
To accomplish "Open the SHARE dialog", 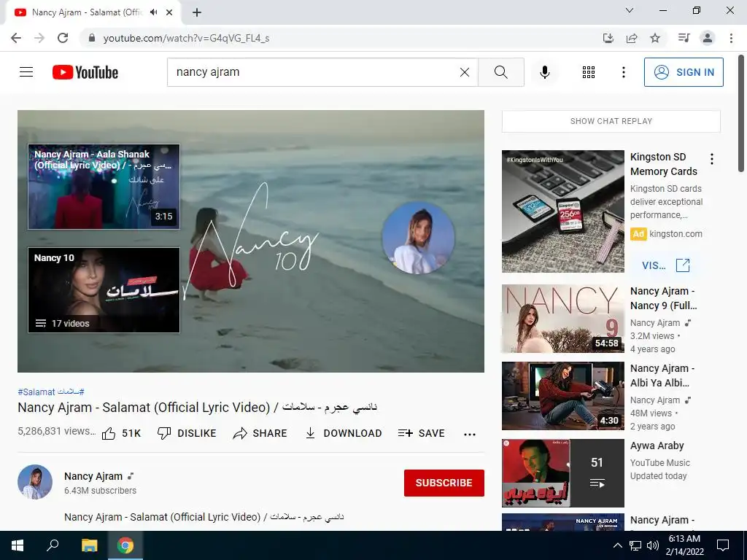I will point(260,433).
